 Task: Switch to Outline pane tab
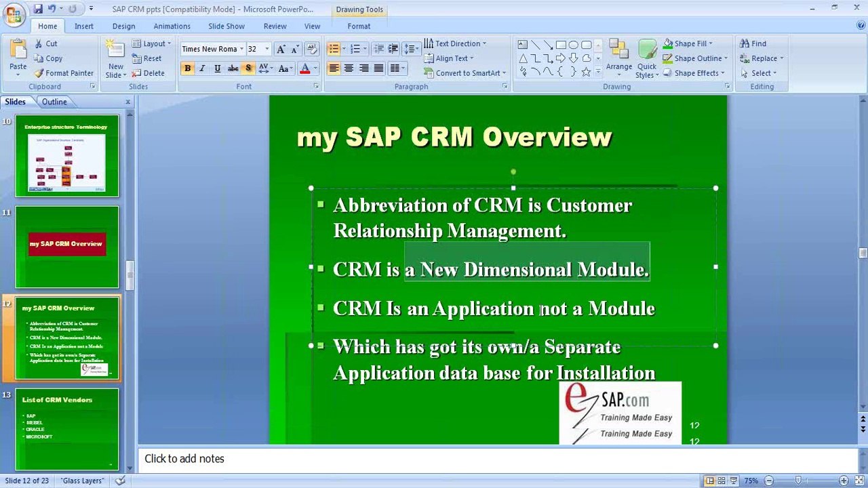point(54,102)
